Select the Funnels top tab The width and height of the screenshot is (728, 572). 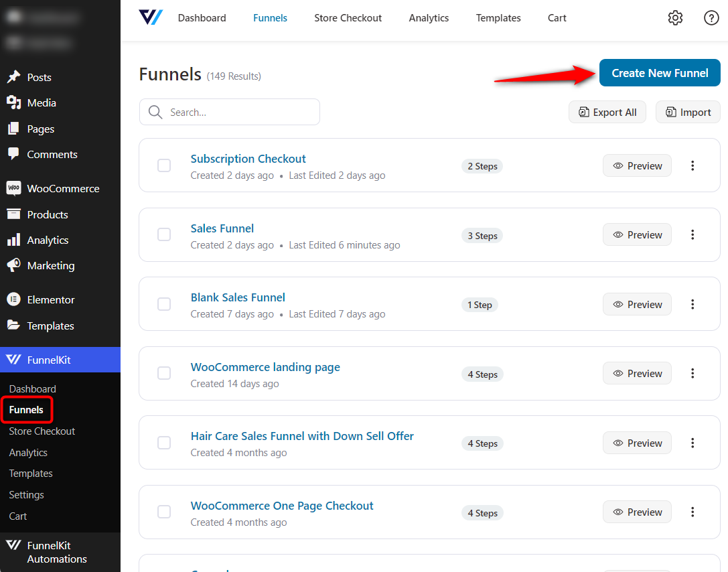[270, 17]
